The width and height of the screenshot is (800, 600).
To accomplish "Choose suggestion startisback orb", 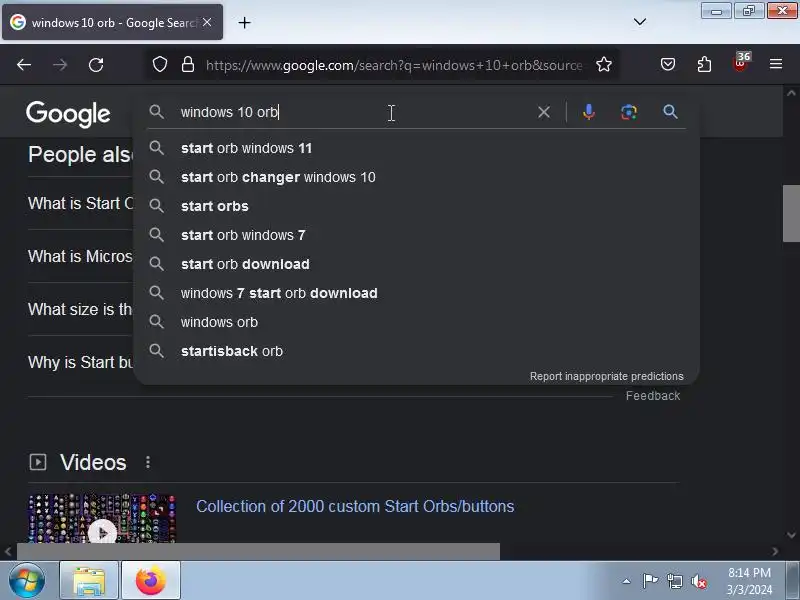I will 416,352.
